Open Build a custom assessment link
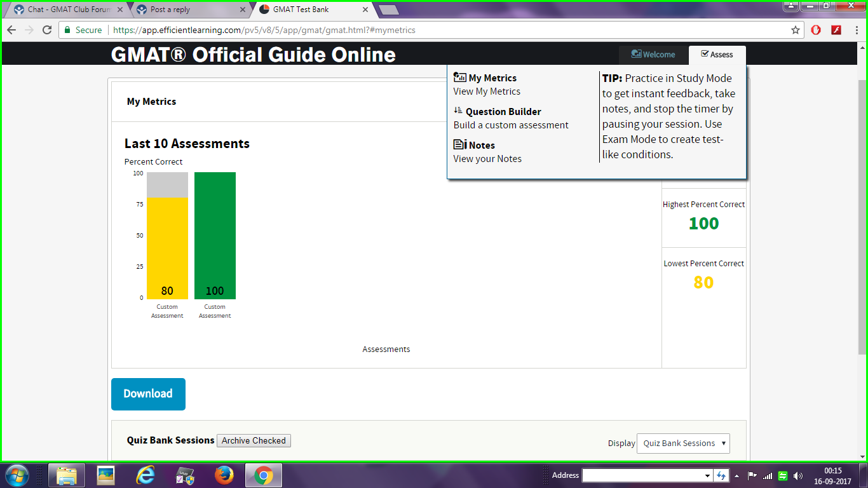The image size is (868, 488). (x=511, y=125)
